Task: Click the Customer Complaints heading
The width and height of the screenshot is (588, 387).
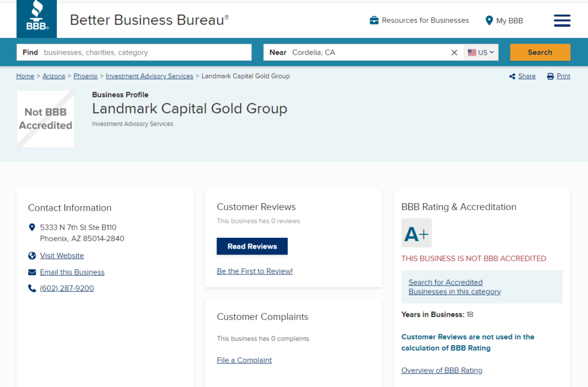Action: (262, 317)
